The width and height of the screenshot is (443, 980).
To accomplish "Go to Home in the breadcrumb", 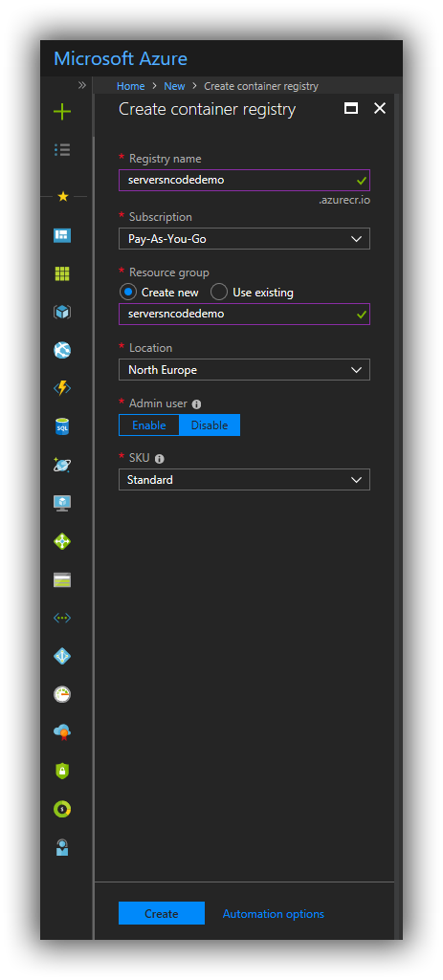I will tap(131, 86).
